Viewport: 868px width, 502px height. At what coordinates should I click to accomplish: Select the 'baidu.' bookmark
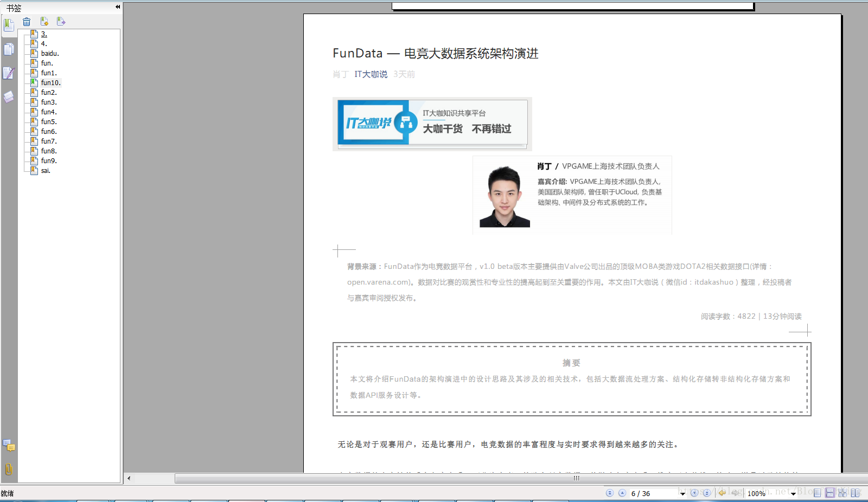50,54
